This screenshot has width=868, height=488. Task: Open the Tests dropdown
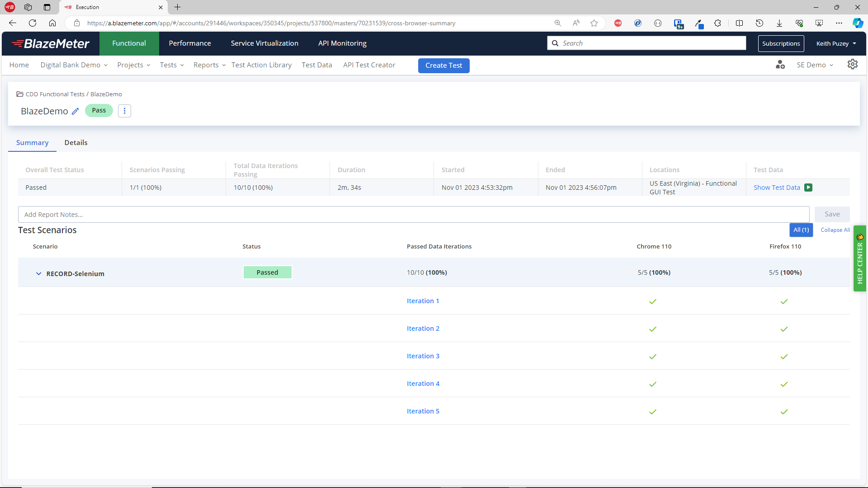click(x=171, y=65)
